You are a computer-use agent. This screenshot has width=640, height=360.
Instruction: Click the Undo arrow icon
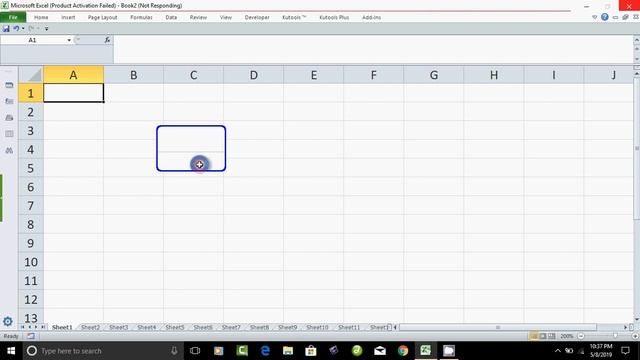16,28
